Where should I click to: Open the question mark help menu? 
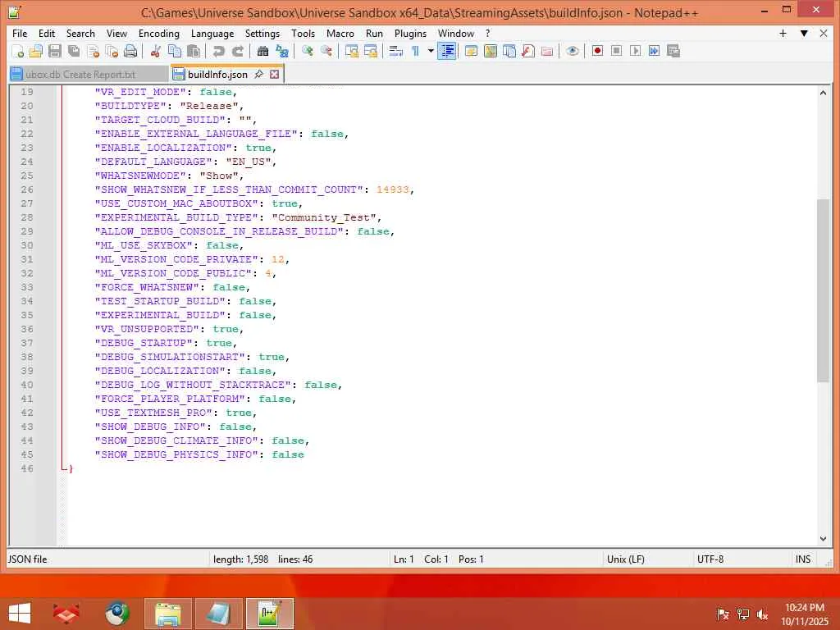tap(487, 33)
